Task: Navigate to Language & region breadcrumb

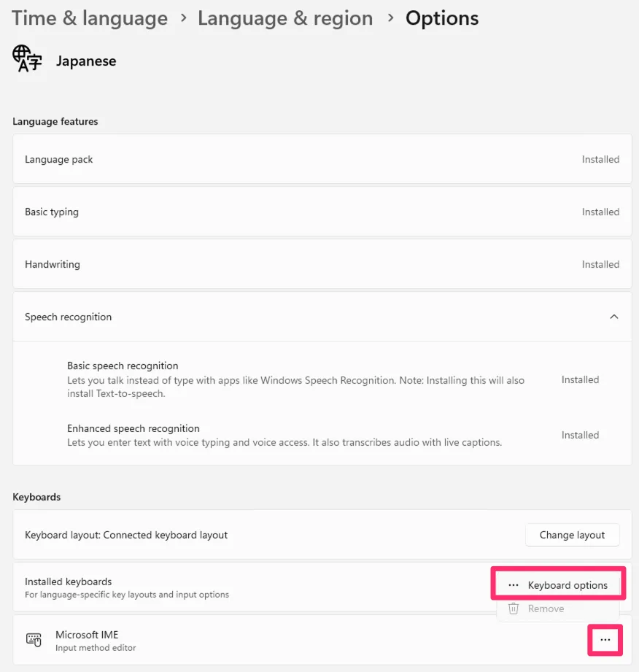Action: (x=286, y=18)
